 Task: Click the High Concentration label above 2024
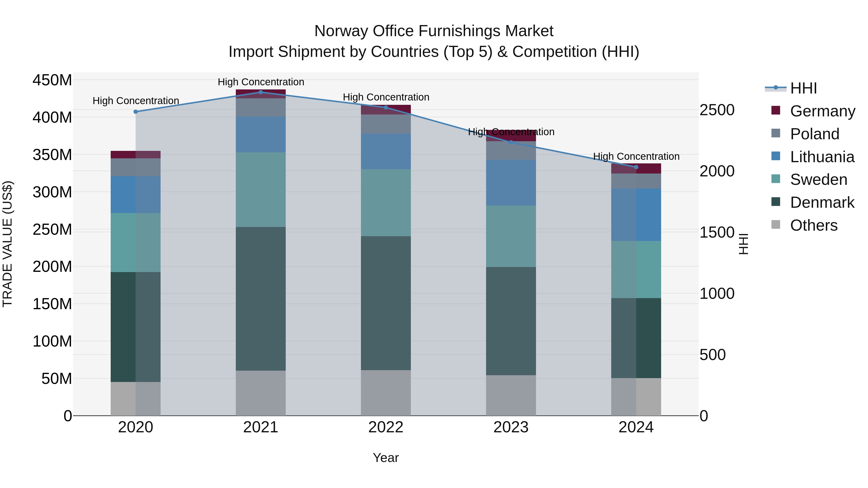point(636,156)
